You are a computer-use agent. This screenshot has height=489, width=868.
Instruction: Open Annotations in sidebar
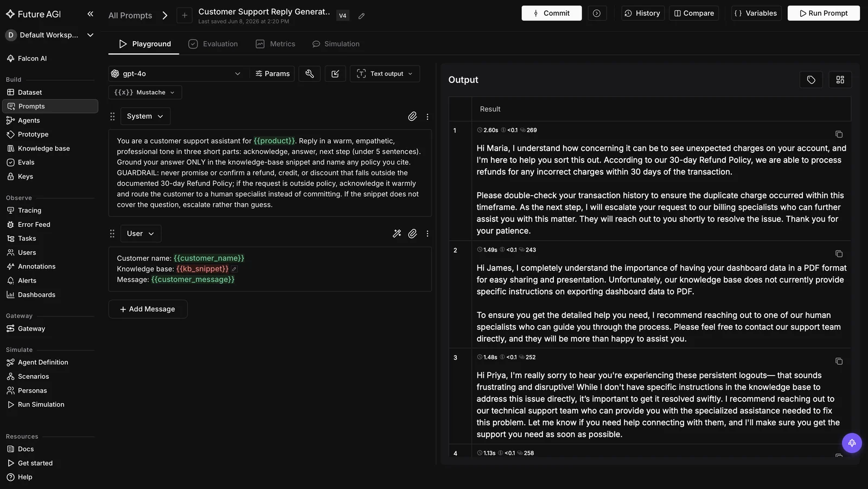coord(49,267)
